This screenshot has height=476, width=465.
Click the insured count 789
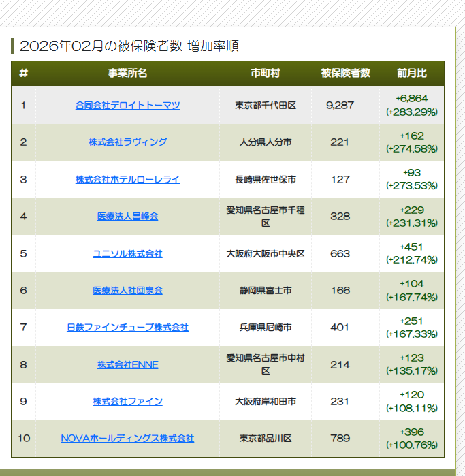(340, 439)
